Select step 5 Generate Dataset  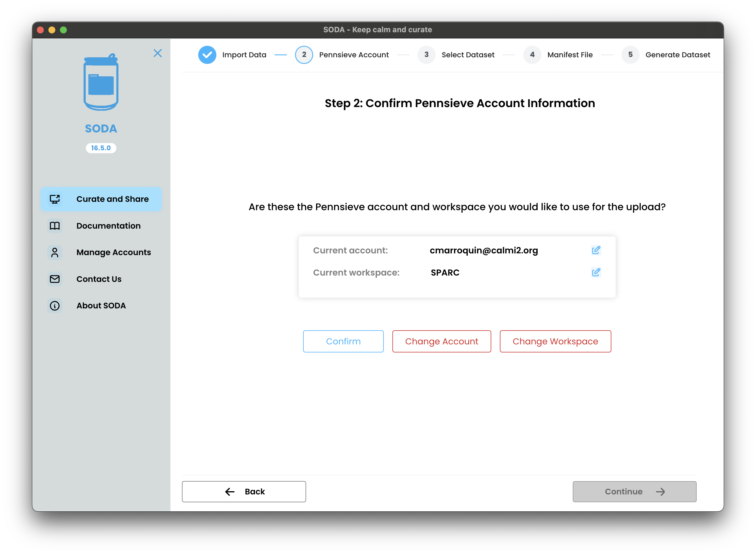630,55
